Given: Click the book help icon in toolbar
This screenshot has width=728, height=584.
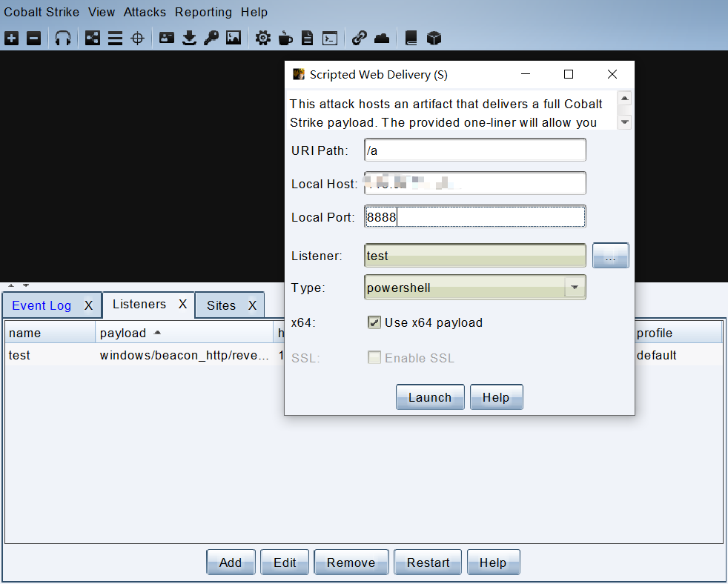Looking at the screenshot, I should [411, 38].
